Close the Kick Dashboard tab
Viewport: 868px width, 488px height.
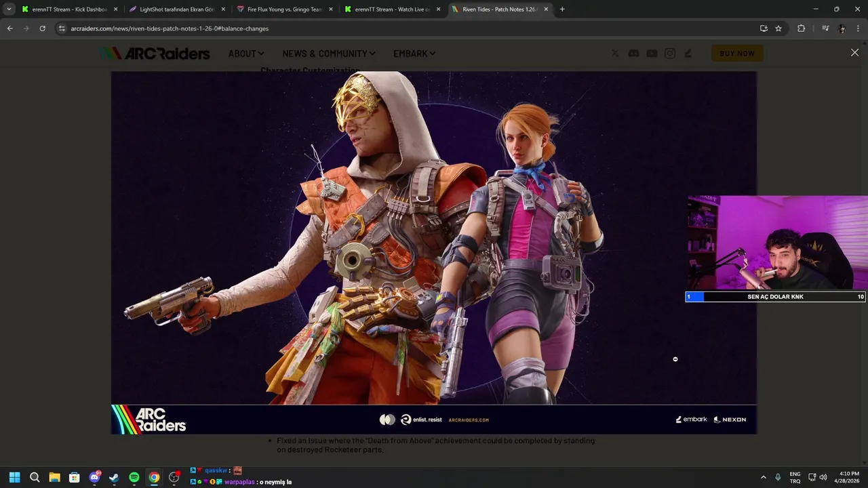(115, 9)
